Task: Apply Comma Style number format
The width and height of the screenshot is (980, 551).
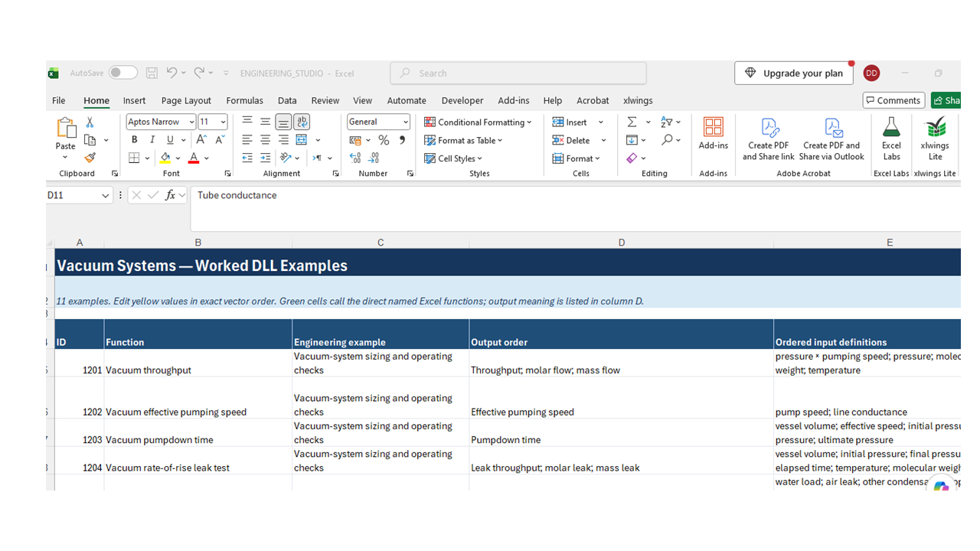Action: [402, 140]
